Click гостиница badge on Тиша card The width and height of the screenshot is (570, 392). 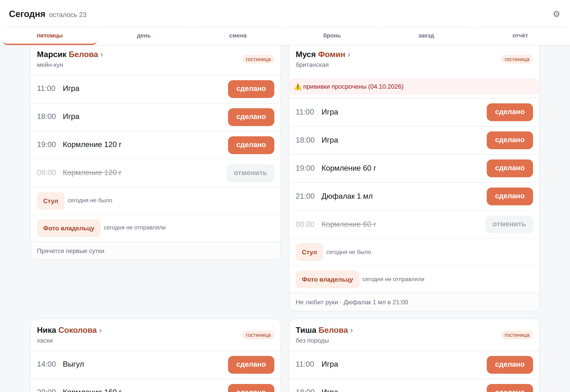click(517, 335)
